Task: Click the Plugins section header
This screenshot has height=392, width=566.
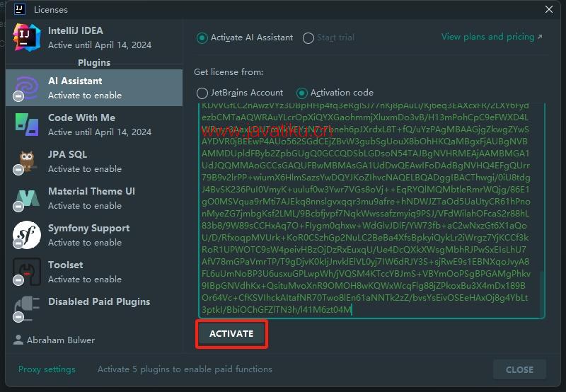Action: point(94,62)
